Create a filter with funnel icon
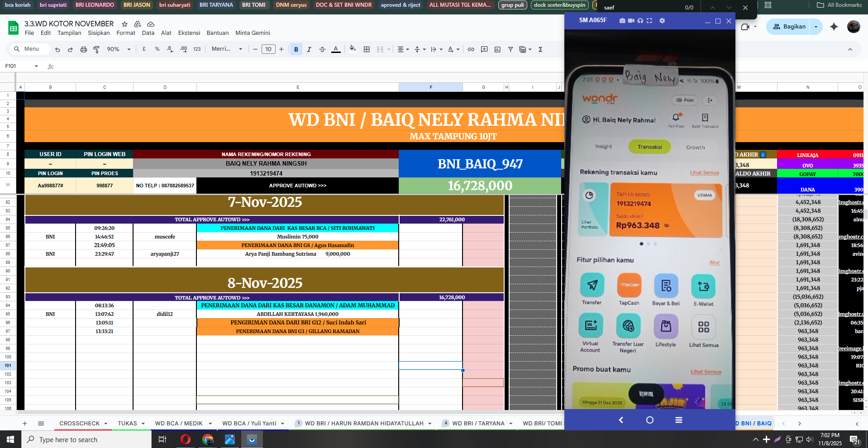Viewport: 868px width, 448px height. [x=510, y=49]
